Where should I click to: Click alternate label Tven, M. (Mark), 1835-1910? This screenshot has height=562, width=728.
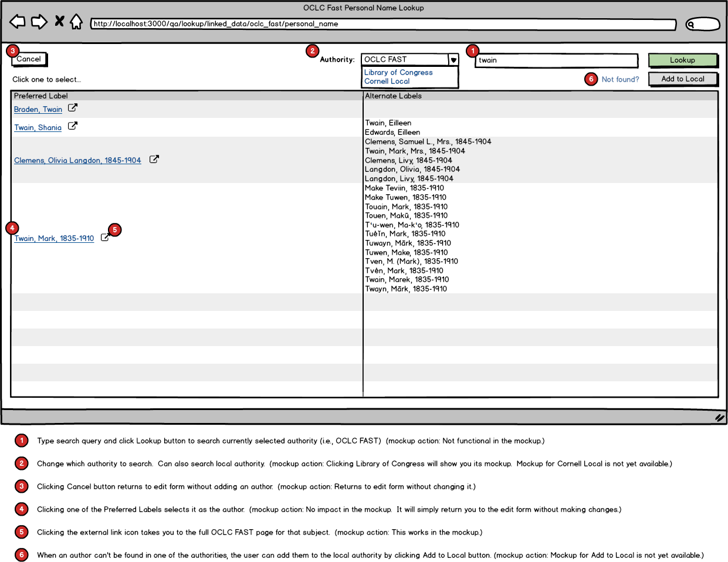(x=411, y=262)
